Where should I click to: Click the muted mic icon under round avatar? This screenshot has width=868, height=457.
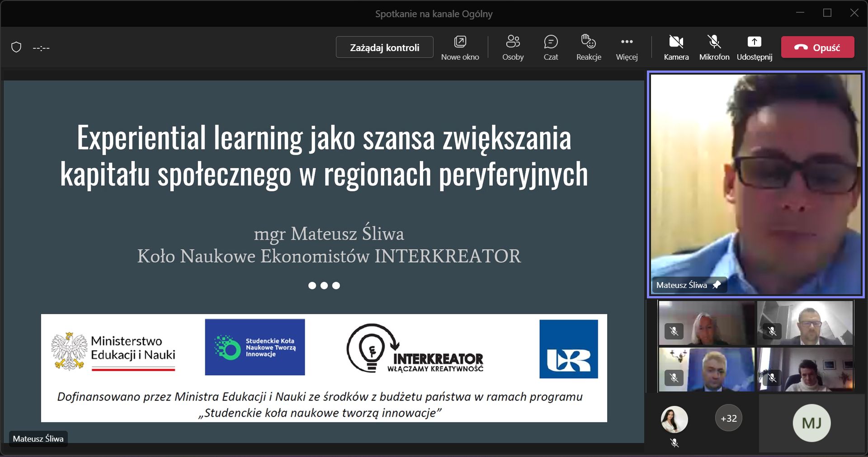(675, 443)
